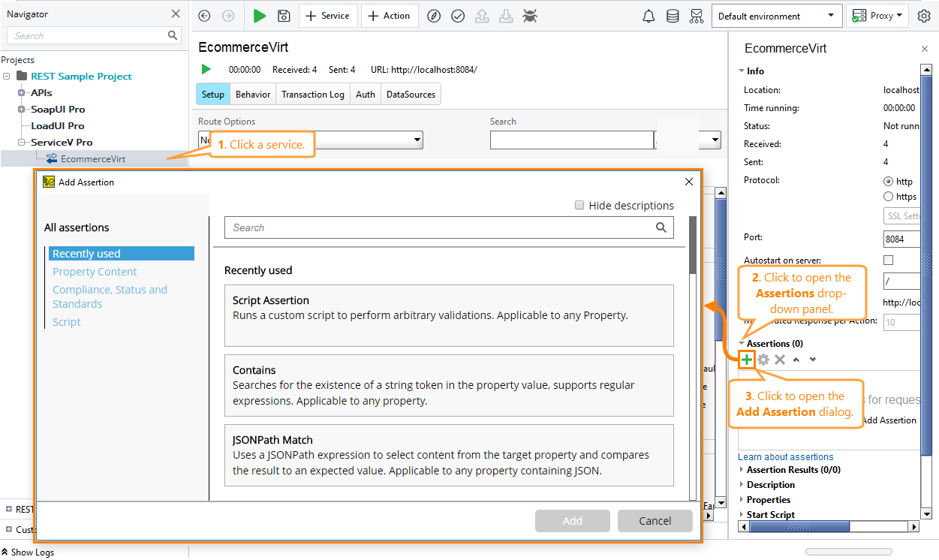Image resolution: width=939 pixels, height=560 pixels.
Task: Collapse the Assertions (0) section
Action: click(741, 344)
